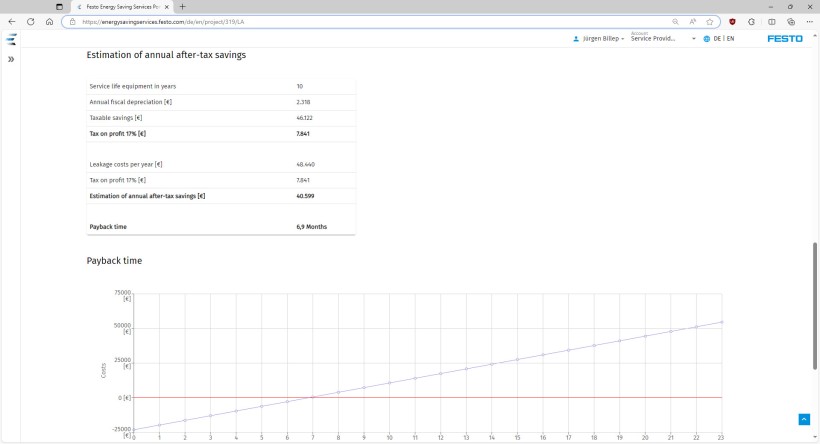Expand the sidebar with double chevron
The height and width of the screenshot is (444, 820).
(11, 59)
